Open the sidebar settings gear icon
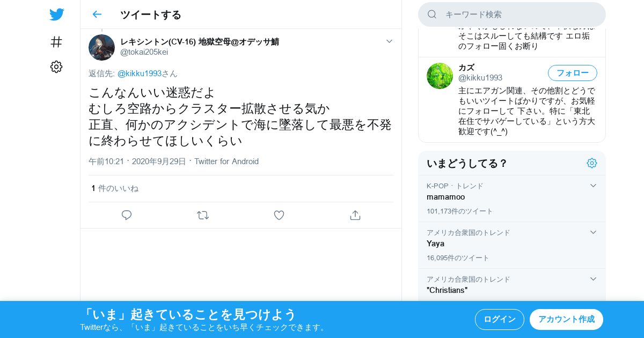This screenshot has width=644, height=338. (56, 67)
